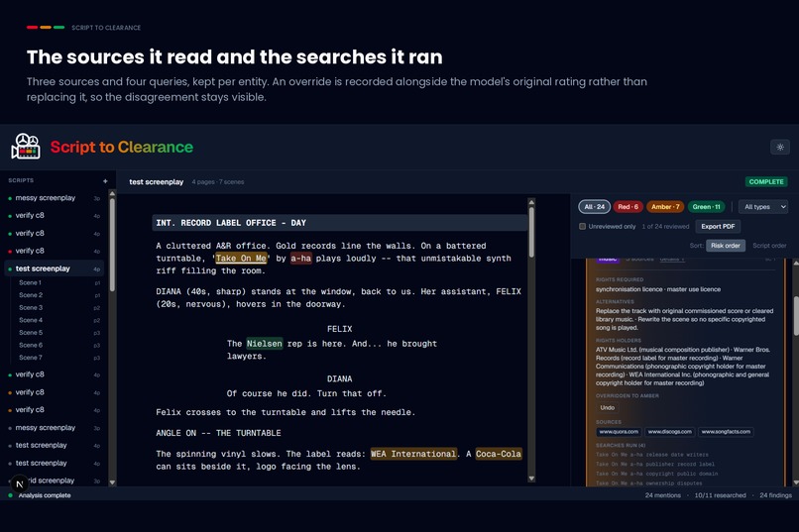799x532 pixels.
Task: Click the screenplay pane scroll-down arrow
Action: (x=531, y=479)
